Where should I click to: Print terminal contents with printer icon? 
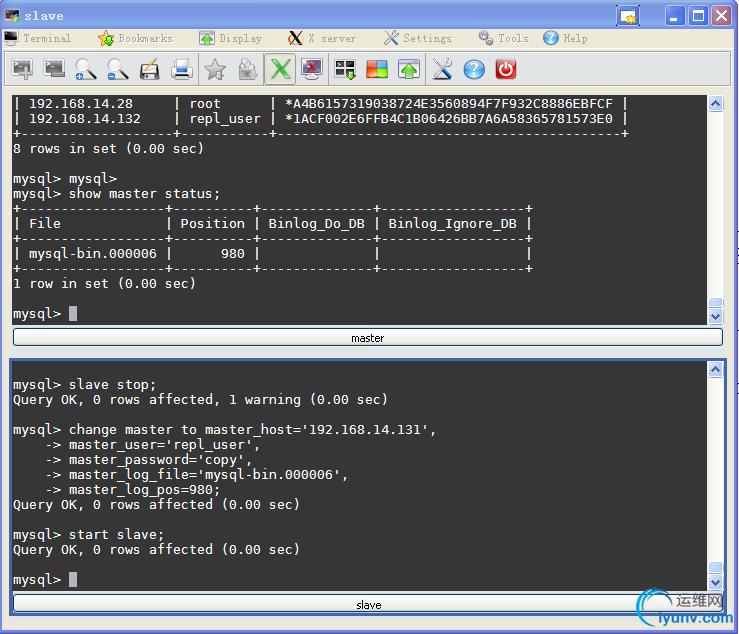point(181,69)
